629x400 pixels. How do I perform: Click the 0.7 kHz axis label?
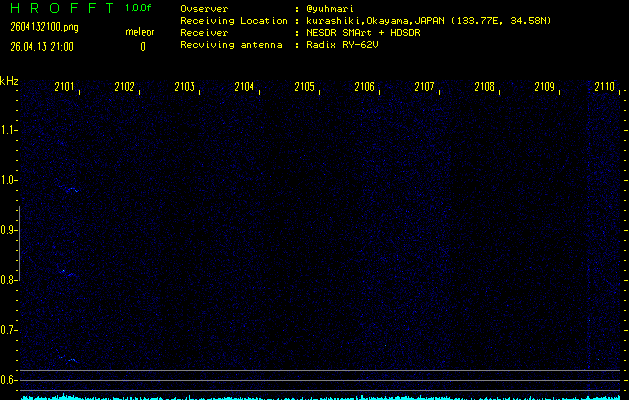coord(8,330)
